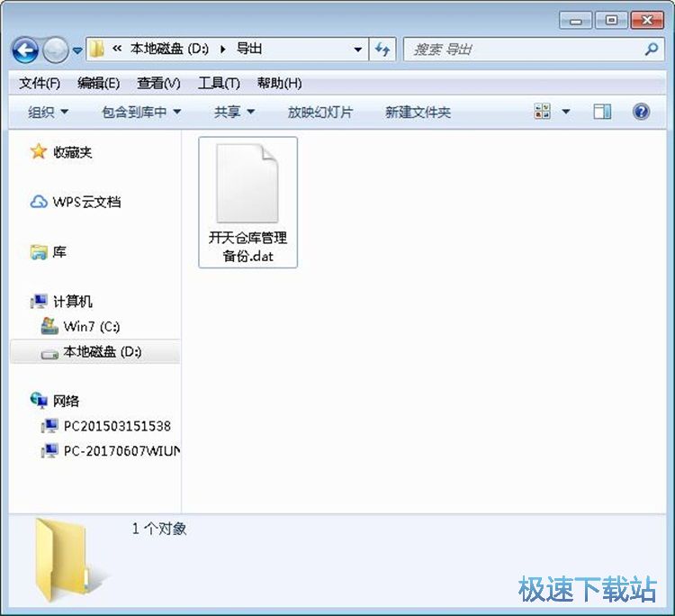Open the 共享 dropdown
Viewport: 675px width, 616px height.
point(234,113)
